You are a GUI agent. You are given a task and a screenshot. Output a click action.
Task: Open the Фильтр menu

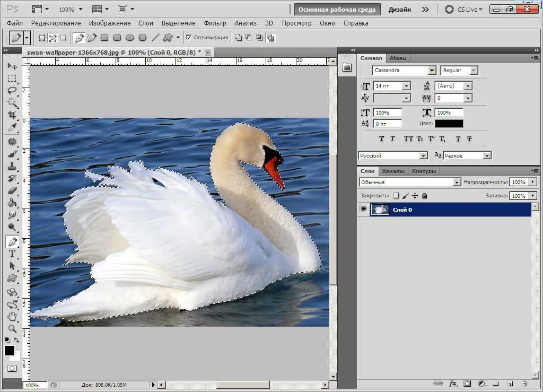click(x=215, y=23)
